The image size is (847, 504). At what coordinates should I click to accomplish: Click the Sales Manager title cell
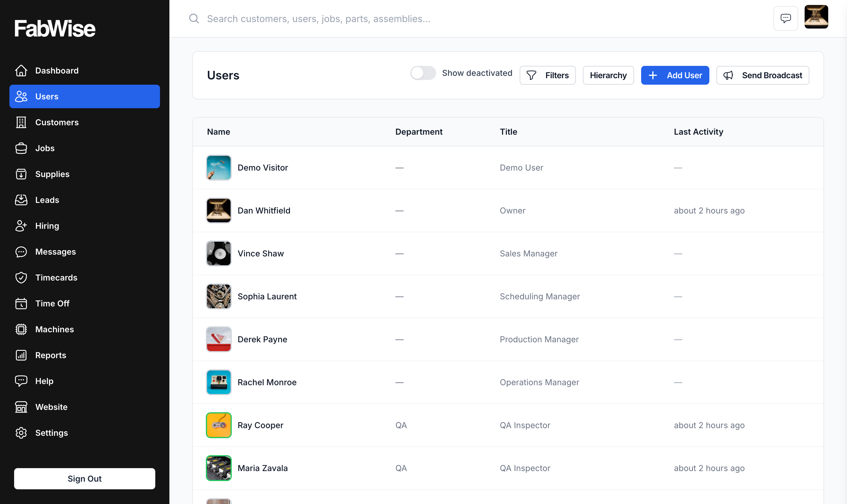(528, 254)
